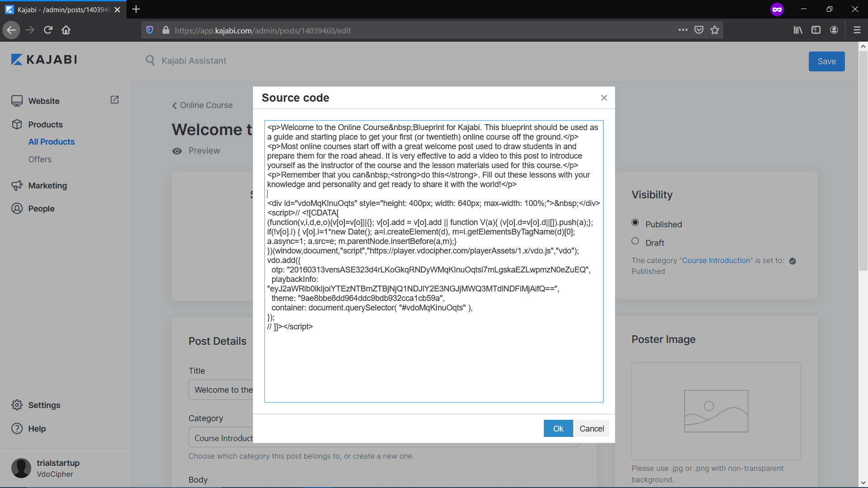Confirm source code with Ok button
The width and height of the screenshot is (868, 488).
click(558, 428)
